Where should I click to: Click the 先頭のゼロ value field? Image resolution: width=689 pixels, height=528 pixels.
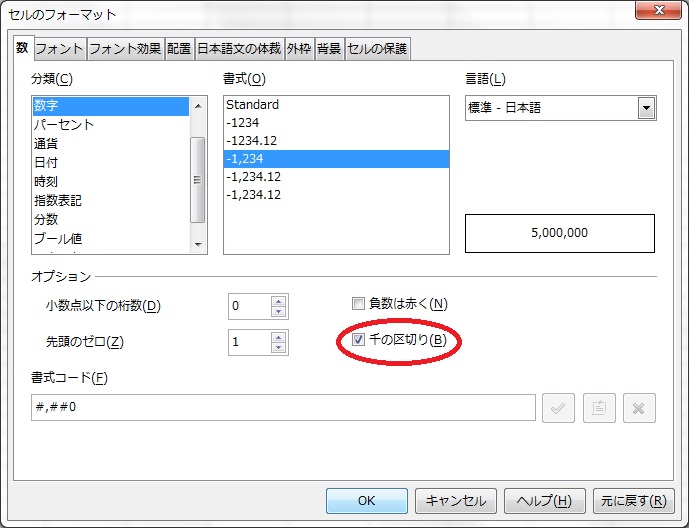(249, 342)
